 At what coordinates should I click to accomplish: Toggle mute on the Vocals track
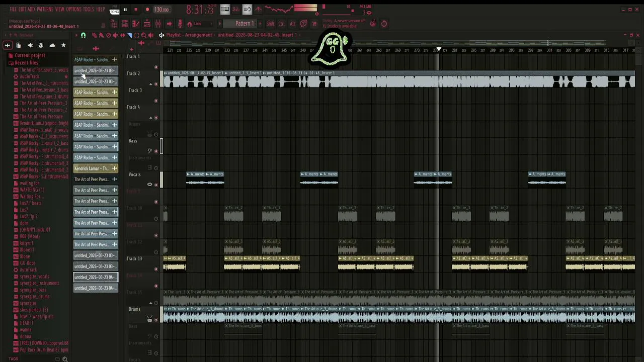pos(156,185)
